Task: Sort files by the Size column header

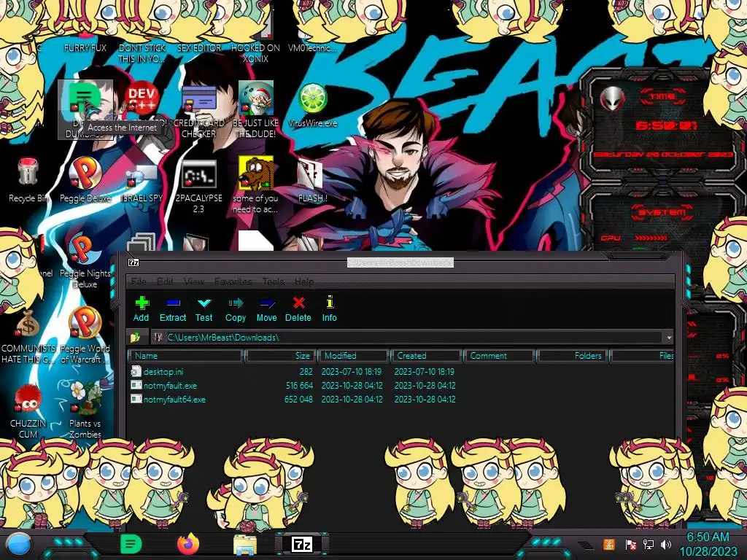Action: coord(281,356)
